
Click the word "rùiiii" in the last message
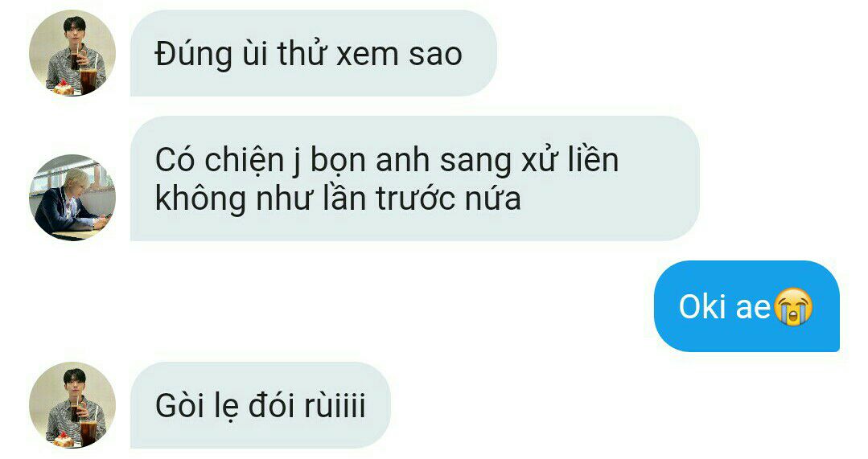click(335, 406)
